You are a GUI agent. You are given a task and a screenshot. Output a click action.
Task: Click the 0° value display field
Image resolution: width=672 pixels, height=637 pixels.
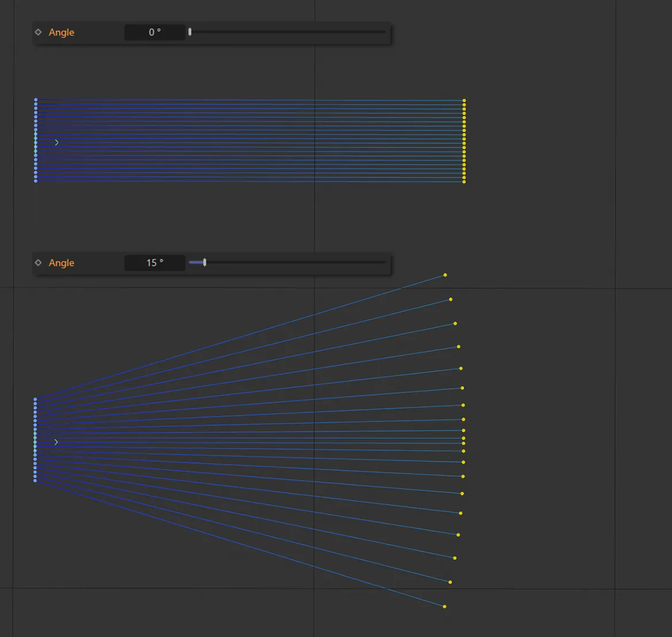coord(154,32)
